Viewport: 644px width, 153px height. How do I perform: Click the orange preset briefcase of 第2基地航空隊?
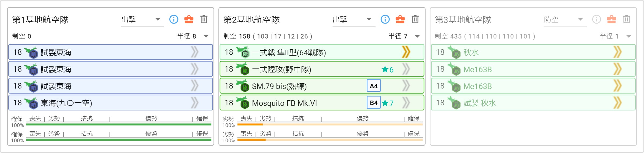pyautogui.click(x=400, y=19)
